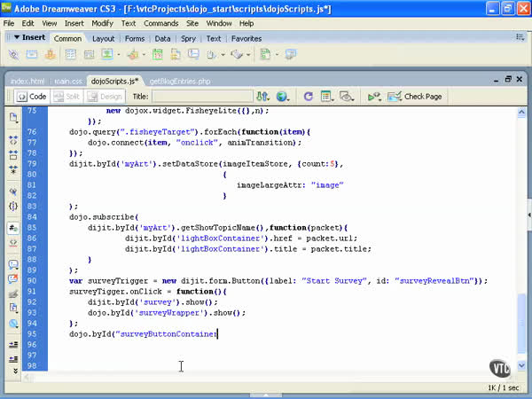Open the Commands menu
This screenshot has width=532, height=399.
(x=160, y=23)
